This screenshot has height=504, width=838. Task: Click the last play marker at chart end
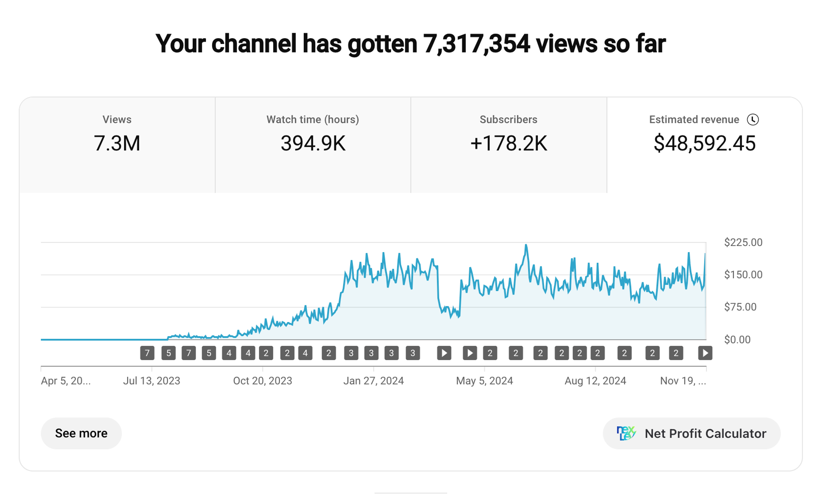click(705, 353)
